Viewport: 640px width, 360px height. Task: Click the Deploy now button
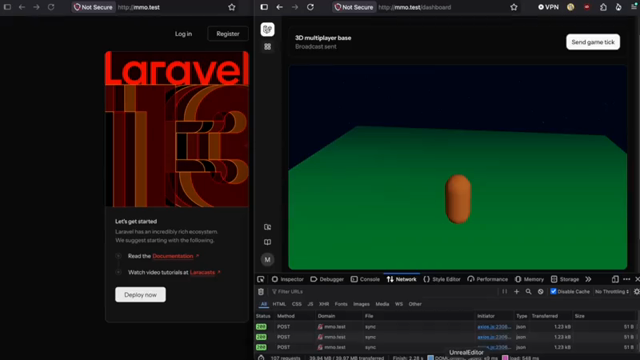click(140, 295)
